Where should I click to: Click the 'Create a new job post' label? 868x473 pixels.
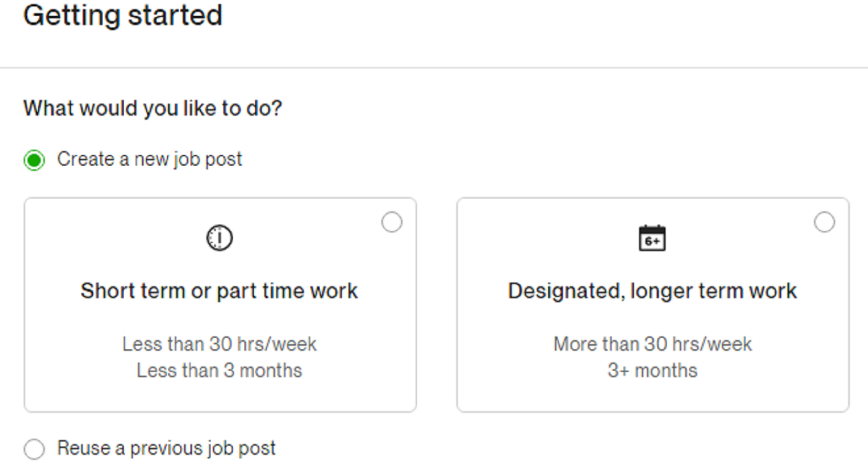point(149,159)
